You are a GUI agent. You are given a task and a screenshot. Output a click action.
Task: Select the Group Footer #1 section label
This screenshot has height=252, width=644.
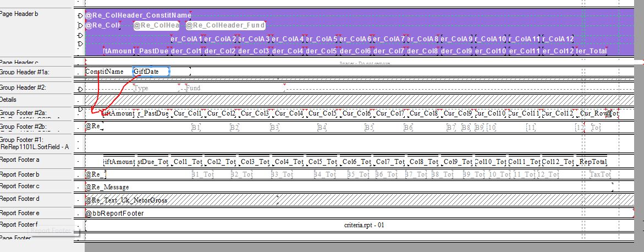(x=21, y=140)
